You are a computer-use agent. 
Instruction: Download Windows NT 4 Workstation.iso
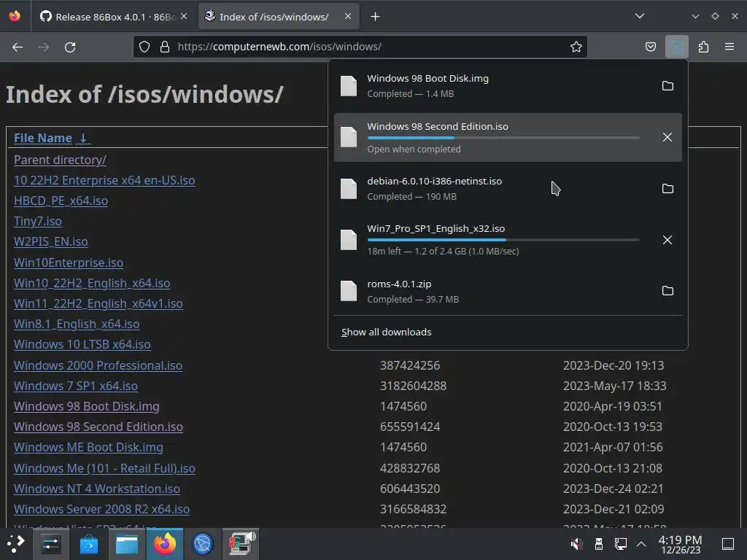click(x=97, y=489)
